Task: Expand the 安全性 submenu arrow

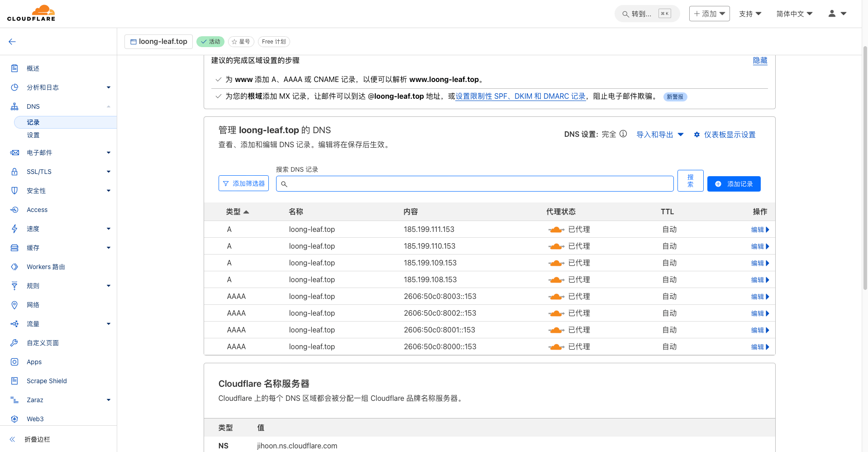Action: 109,191
